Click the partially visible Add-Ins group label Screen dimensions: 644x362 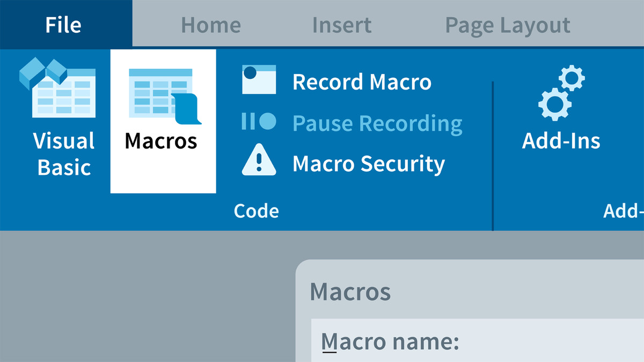(x=624, y=211)
